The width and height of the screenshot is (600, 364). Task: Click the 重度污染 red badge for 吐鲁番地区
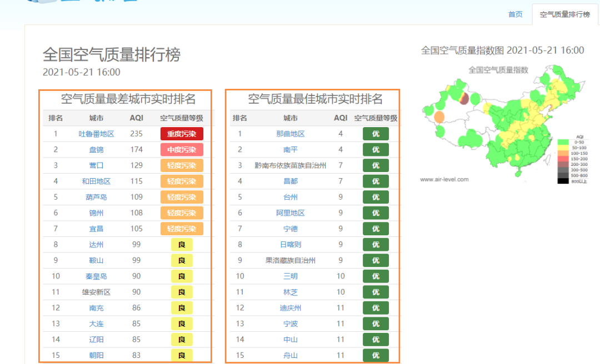click(x=182, y=133)
